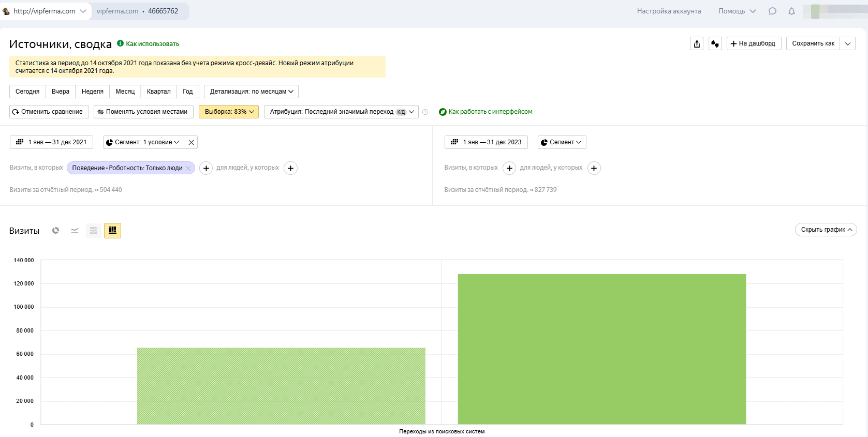The height and width of the screenshot is (437, 868).
Task: Switch chart to line graph view
Action: coord(75,231)
